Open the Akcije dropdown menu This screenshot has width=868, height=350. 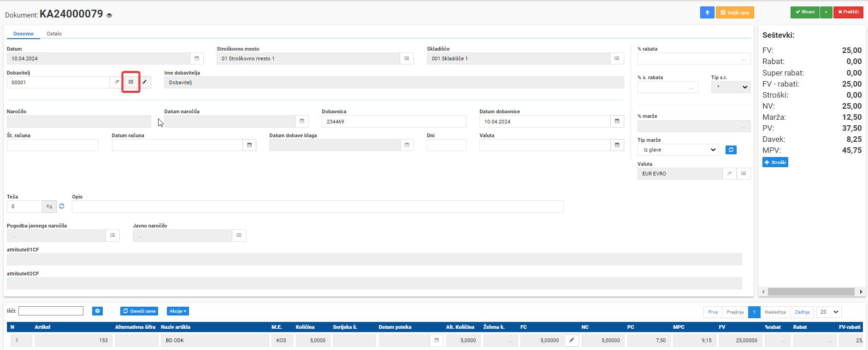pos(178,311)
